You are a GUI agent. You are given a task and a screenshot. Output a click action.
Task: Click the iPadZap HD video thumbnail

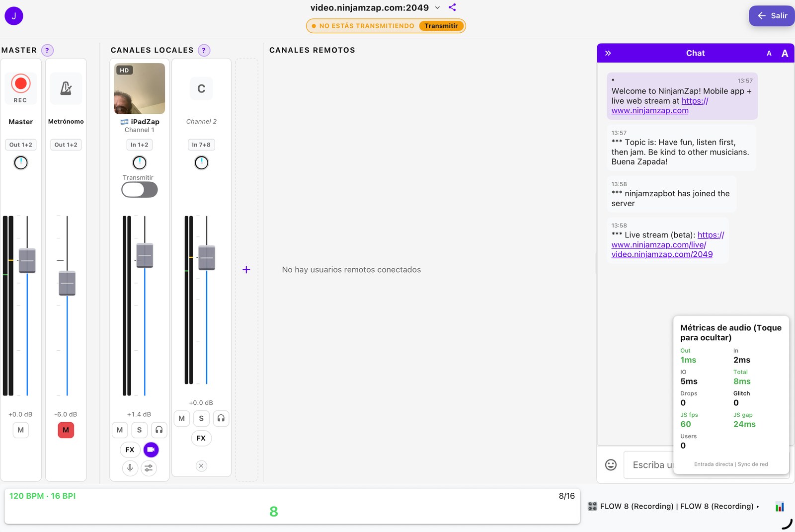140,88
